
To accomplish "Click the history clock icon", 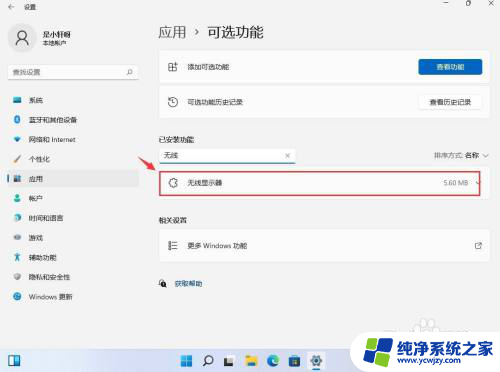I will click(173, 102).
